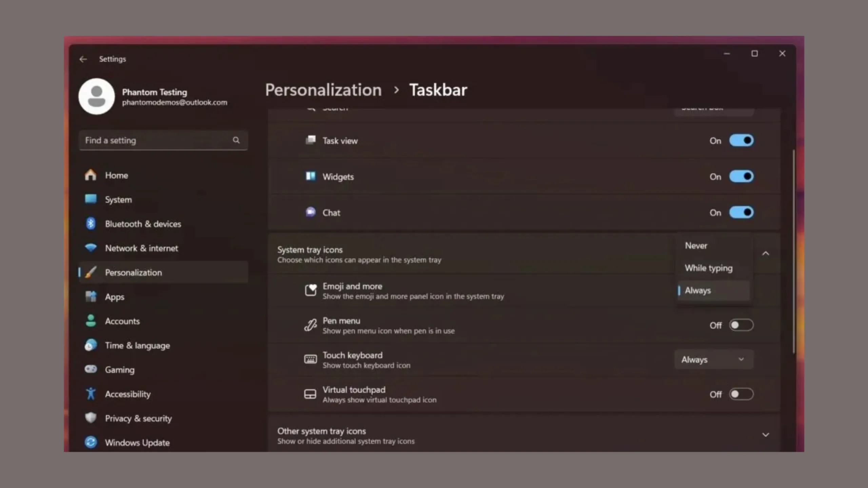Image resolution: width=868 pixels, height=488 pixels.
Task: Open Home settings page
Action: click(x=163, y=175)
